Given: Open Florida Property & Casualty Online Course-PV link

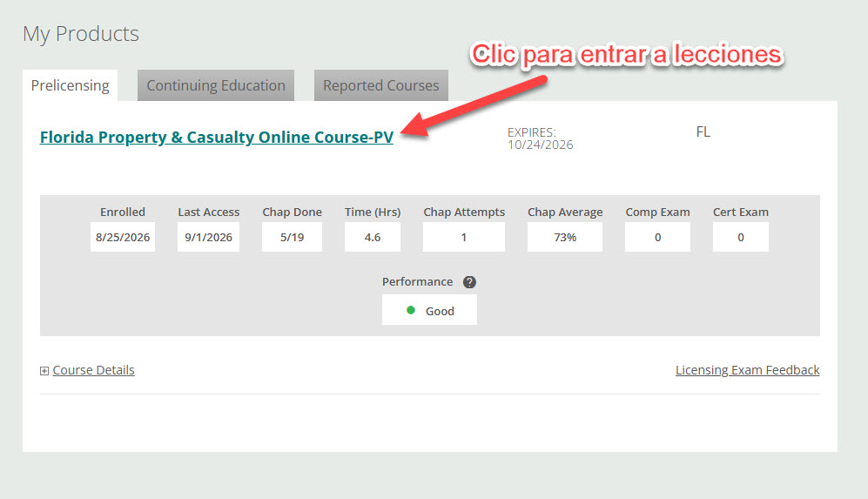Looking at the screenshot, I should point(217,137).
